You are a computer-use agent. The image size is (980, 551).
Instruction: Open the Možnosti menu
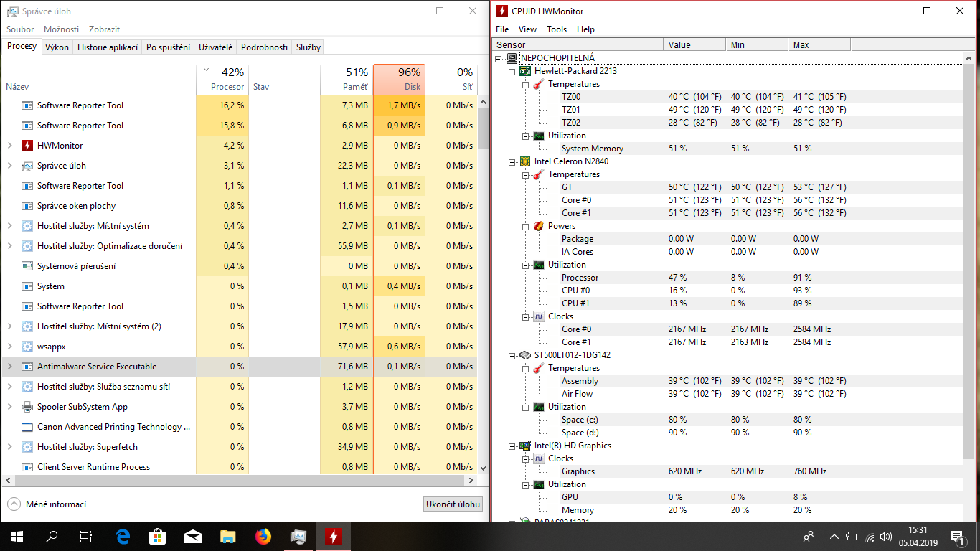[x=62, y=29]
